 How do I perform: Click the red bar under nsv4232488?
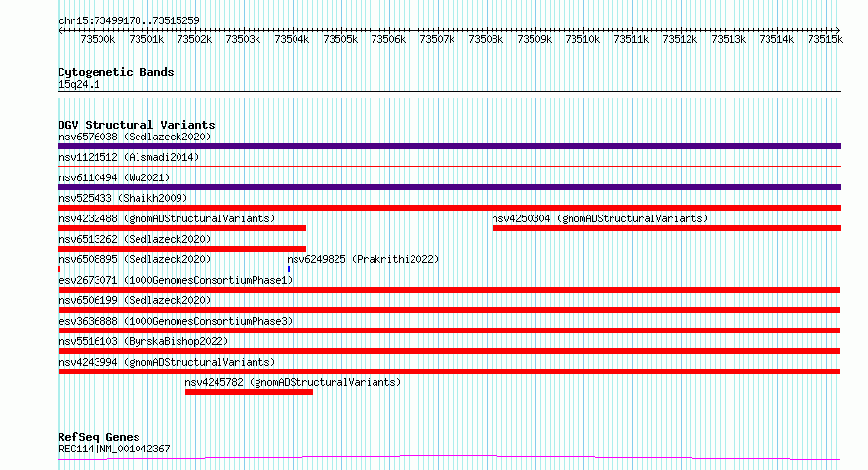click(181, 228)
